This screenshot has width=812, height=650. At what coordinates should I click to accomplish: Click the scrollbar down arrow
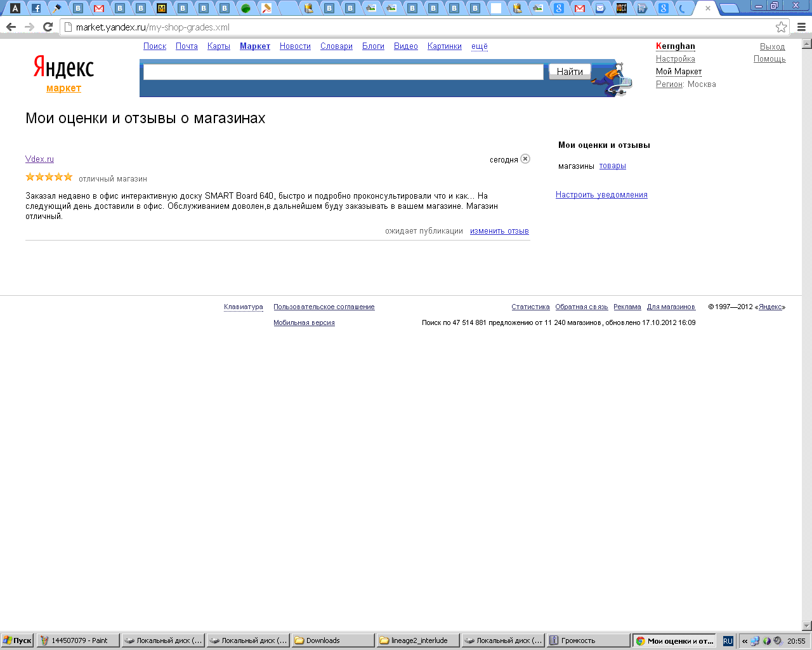click(807, 626)
